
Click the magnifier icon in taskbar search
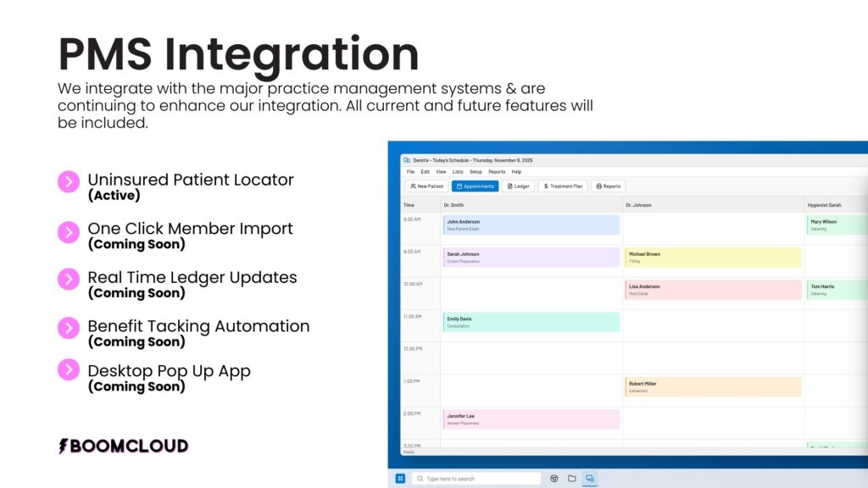[x=420, y=479]
